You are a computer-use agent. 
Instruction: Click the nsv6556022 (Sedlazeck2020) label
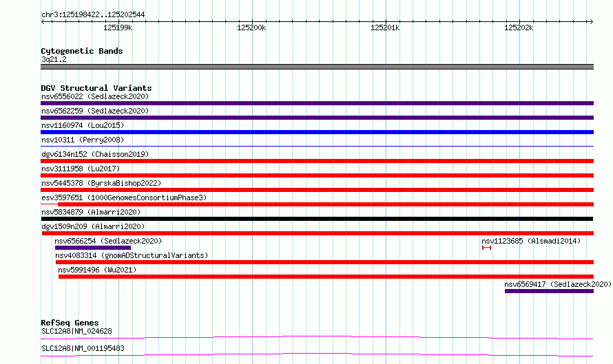(x=95, y=96)
